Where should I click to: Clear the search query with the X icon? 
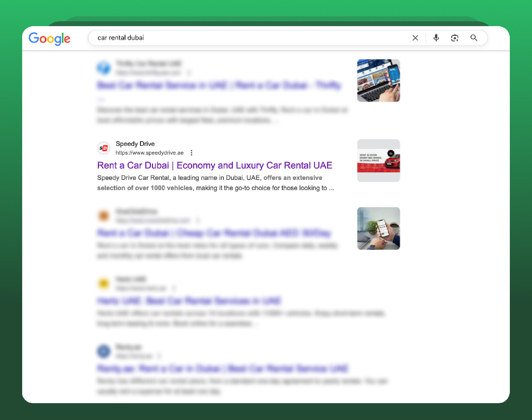[415, 38]
